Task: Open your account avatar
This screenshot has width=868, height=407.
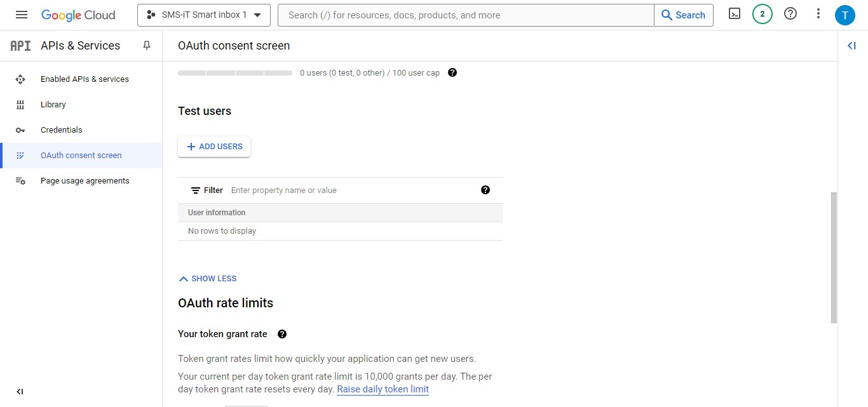Action: (845, 14)
